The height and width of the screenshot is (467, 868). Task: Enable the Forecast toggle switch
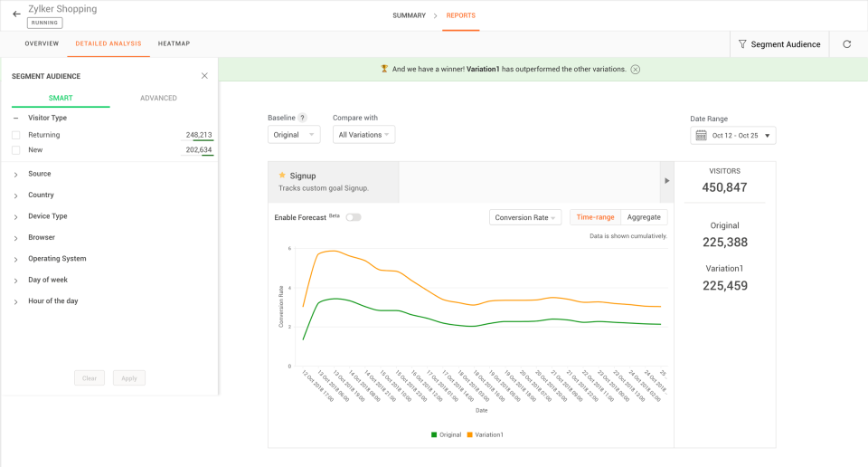pos(353,217)
